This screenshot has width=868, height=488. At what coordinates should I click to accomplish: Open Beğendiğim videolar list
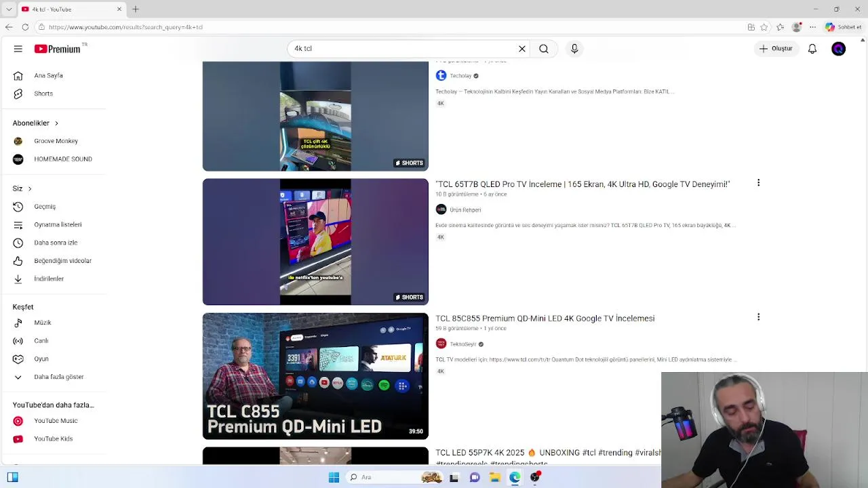pyautogui.click(x=62, y=261)
